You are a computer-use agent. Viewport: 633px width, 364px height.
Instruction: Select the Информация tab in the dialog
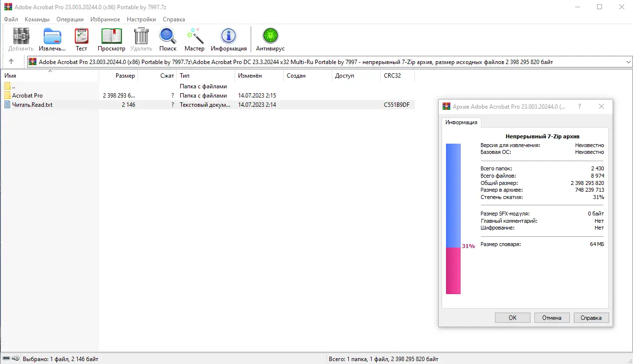[462, 122]
